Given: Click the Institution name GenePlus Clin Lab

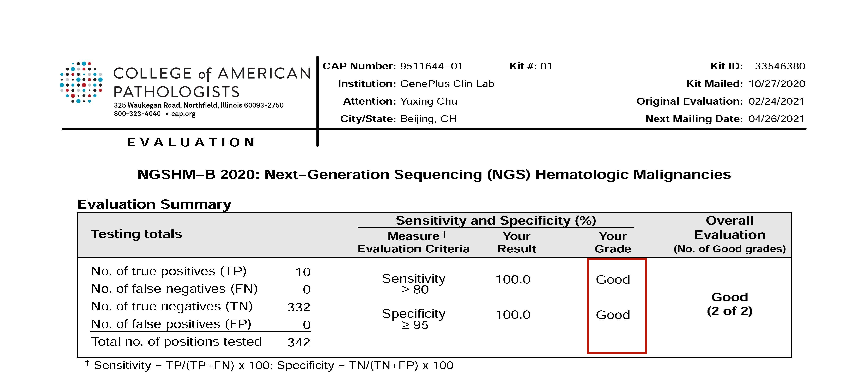Looking at the screenshot, I should (447, 83).
